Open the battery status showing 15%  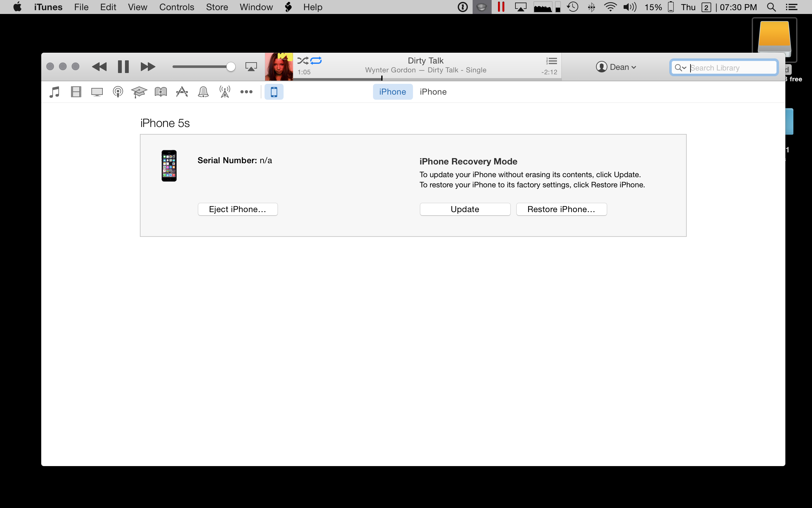659,7
